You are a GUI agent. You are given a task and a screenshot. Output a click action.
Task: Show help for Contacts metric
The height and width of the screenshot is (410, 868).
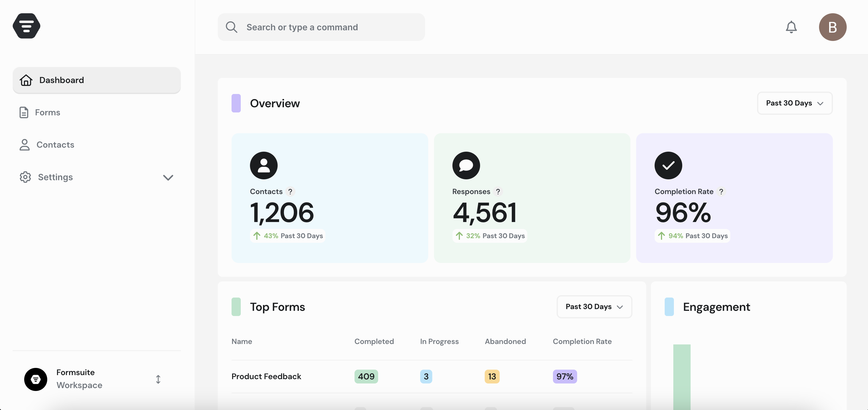pyautogui.click(x=290, y=191)
